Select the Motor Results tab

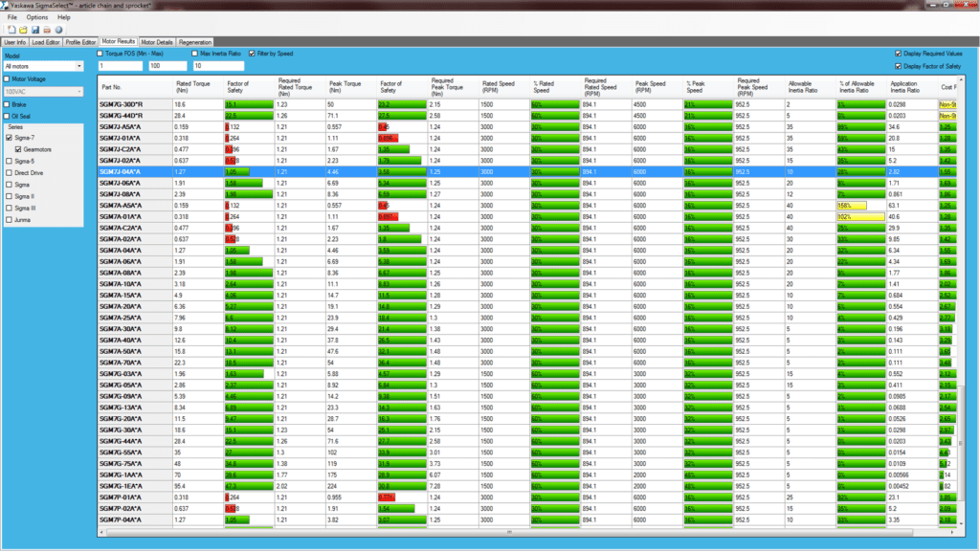click(118, 42)
